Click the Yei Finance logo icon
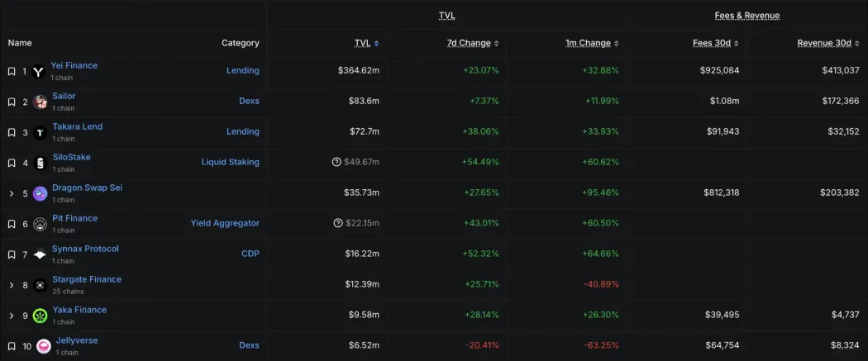This screenshot has height=361, width=868. pos(39,72)
